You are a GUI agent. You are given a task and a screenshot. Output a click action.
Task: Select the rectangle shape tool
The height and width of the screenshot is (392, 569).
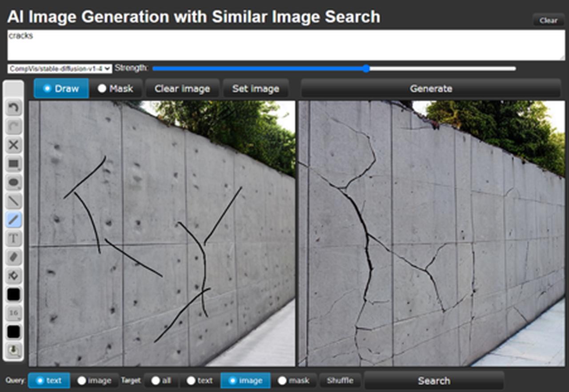coord(13,164)
